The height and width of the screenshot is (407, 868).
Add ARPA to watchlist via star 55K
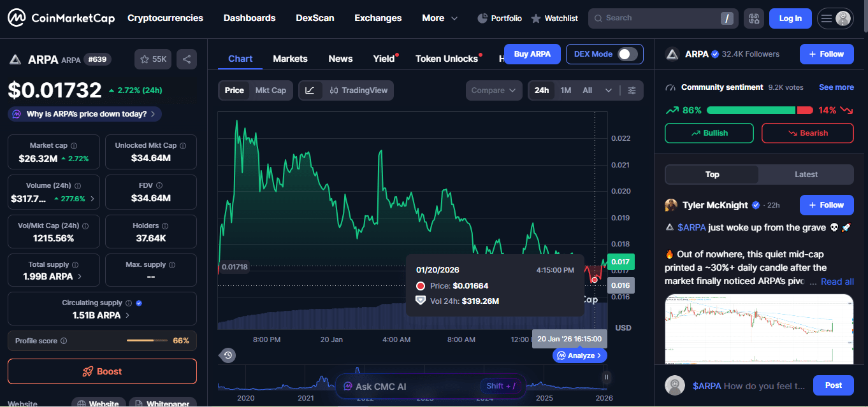153,59
